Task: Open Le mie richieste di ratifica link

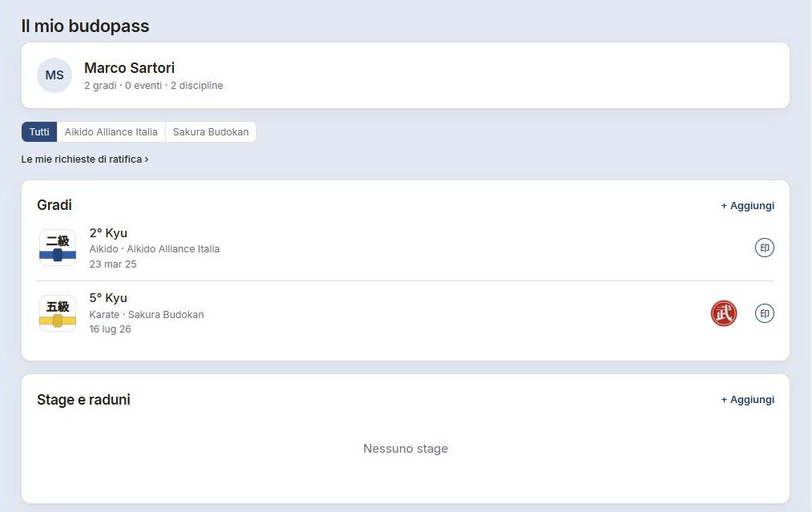Action: (85, 159)
